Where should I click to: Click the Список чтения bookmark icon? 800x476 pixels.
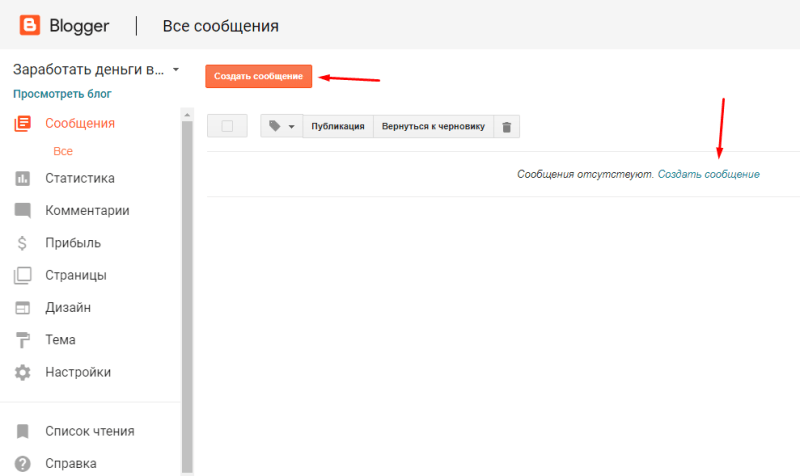point(22,431)
